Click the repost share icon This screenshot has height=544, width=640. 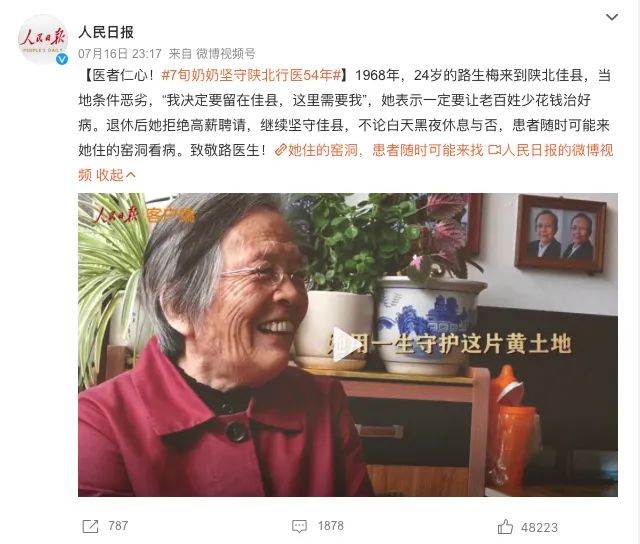90,526
